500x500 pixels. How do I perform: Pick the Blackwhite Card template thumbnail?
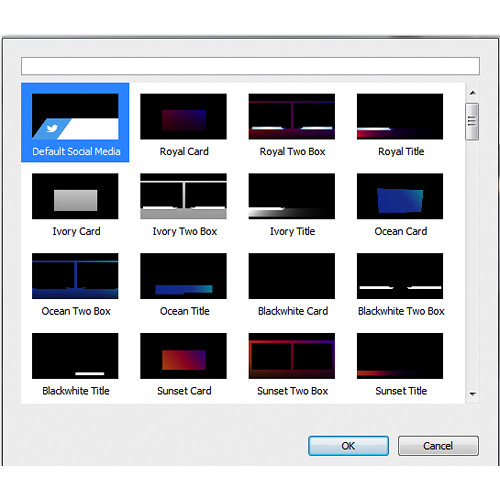pyautogui.click(x=292, y=276)
